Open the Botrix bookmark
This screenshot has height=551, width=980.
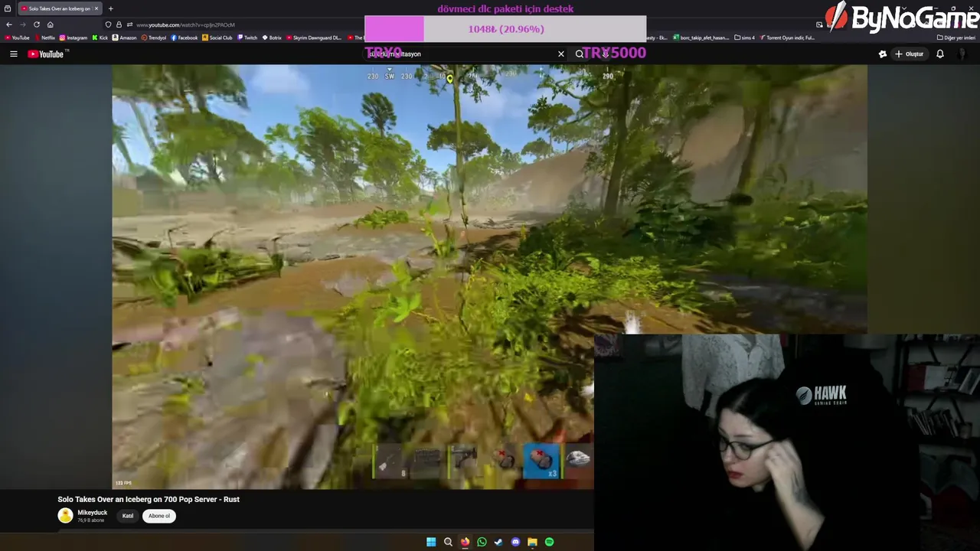click(x=272, y=37)
